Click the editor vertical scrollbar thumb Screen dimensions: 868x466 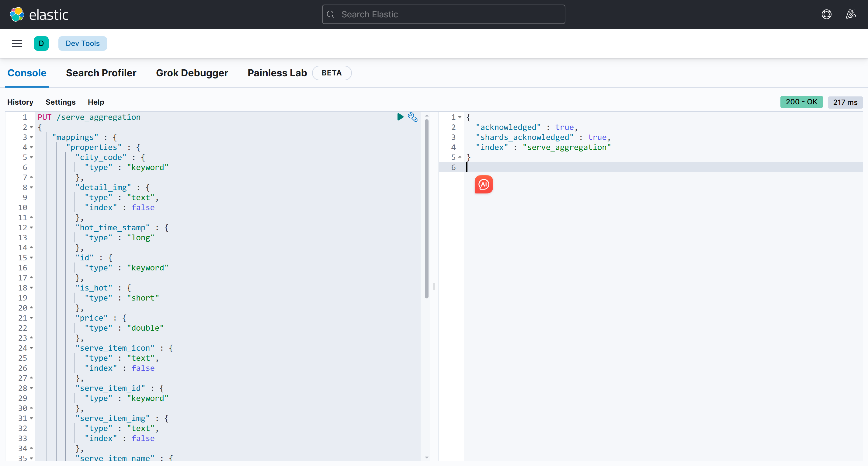pos(427,209)
